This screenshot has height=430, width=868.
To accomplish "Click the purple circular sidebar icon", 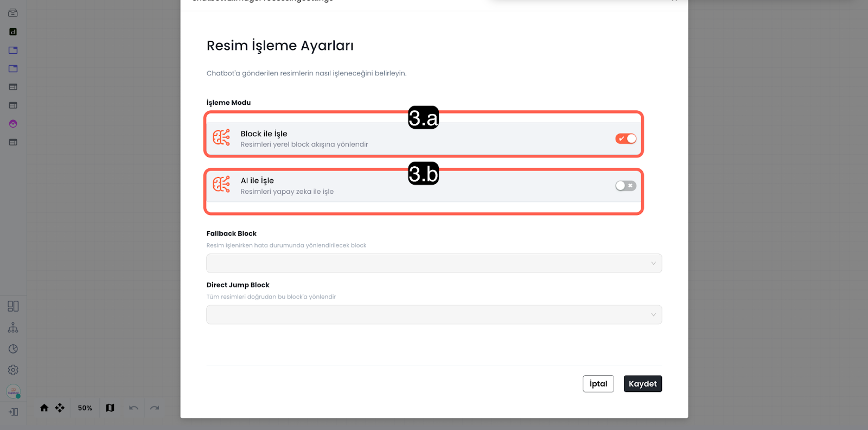I will tap(13, 124).
